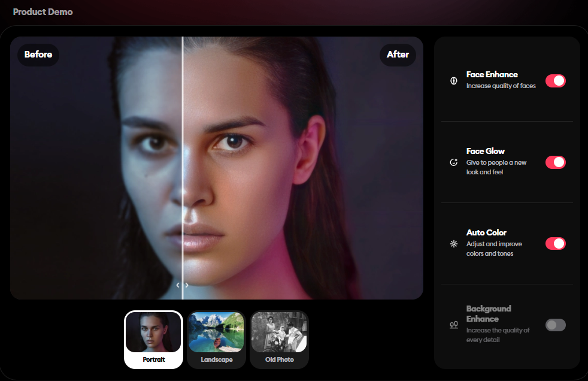Click the After label badge

[x=398, y=55]
